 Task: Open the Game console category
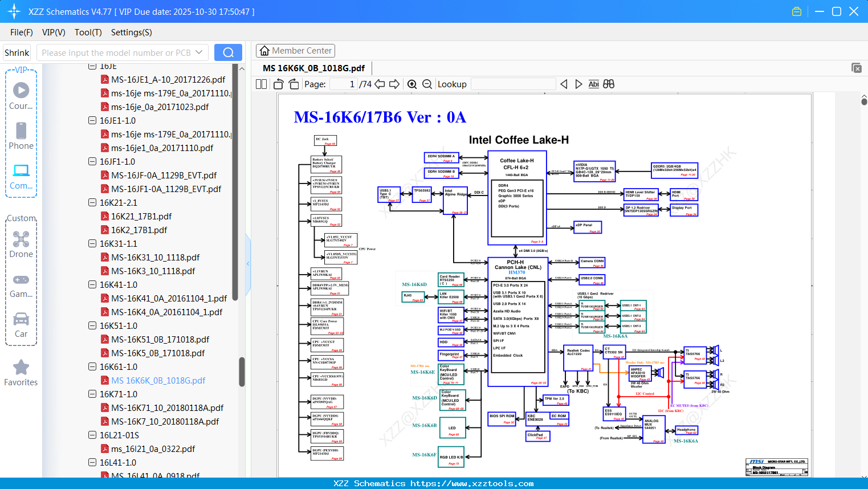point(21,286)
